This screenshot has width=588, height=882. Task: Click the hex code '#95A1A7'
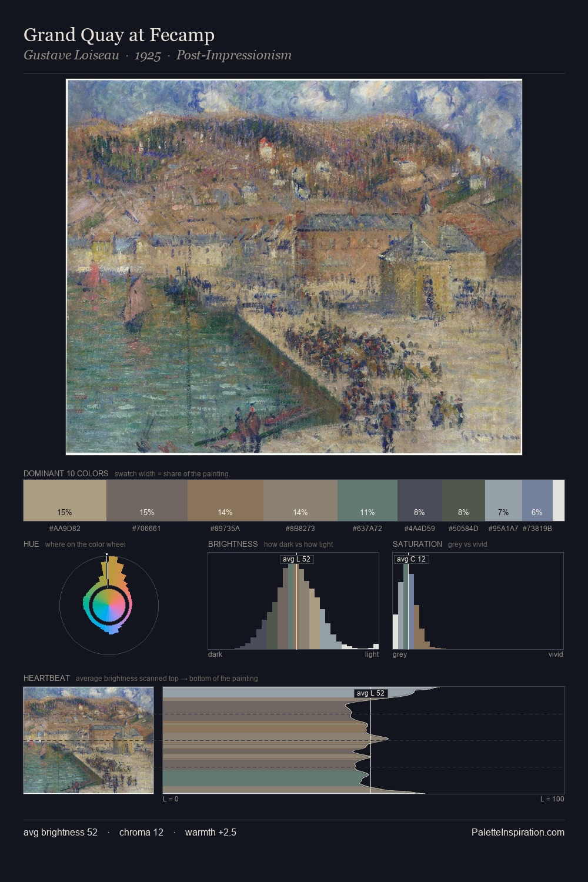click(503, 529)
